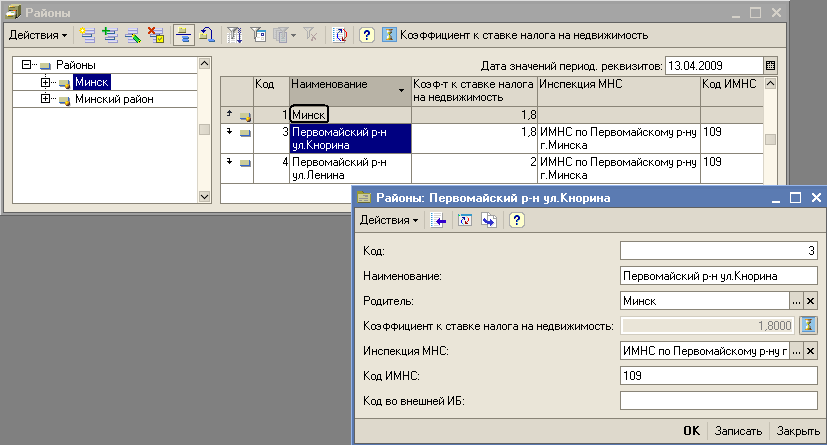The width and height of the screenshot is (827, 445).
Task: Click the Закрыть button
Action: (x=798, y=431)
